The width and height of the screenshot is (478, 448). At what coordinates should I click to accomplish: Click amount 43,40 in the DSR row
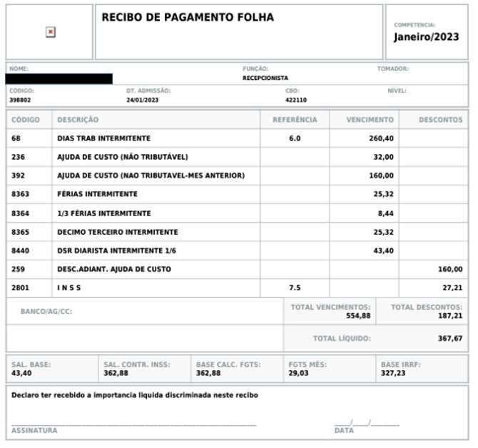(384, 251)
